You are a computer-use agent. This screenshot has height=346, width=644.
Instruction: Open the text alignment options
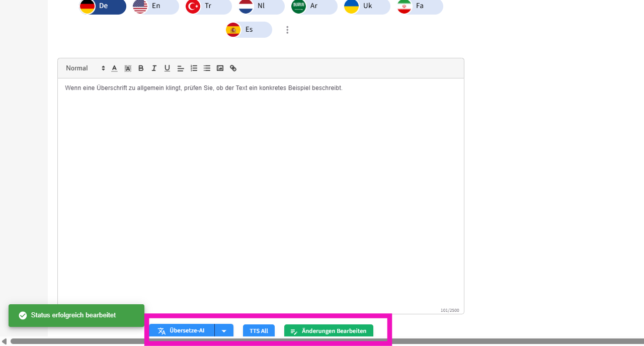click(x=181, y=68)
